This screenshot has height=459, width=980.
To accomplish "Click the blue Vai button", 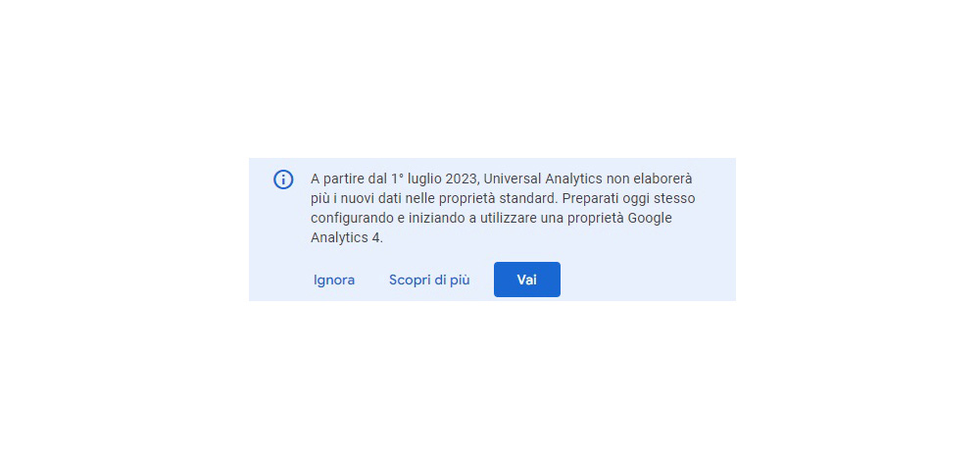I will [527, 280].
